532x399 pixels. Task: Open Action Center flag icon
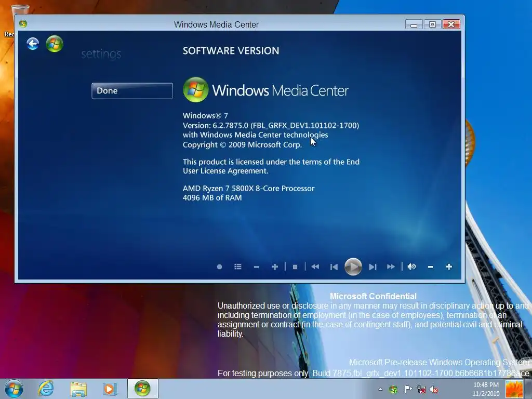click(408, 389)
